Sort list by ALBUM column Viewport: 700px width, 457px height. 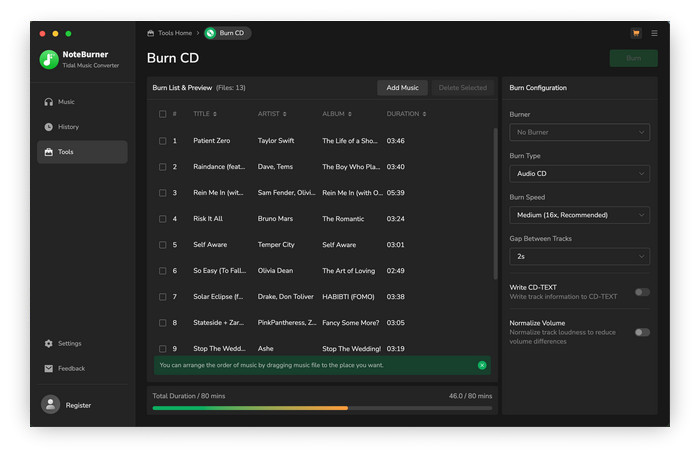pos(337,114)
